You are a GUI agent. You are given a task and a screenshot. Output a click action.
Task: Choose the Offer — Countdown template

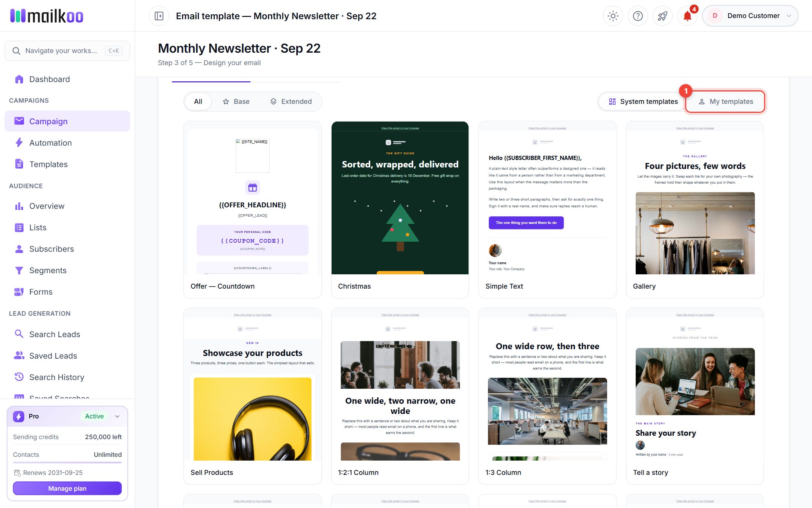coord(253,210)
